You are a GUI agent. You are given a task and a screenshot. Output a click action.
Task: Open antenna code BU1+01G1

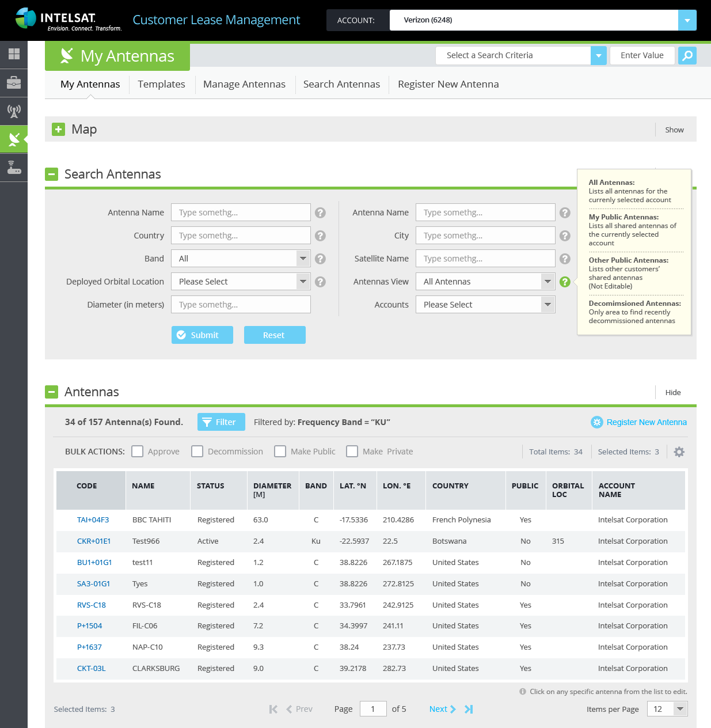pyautogui.click(x=94, y=562)
